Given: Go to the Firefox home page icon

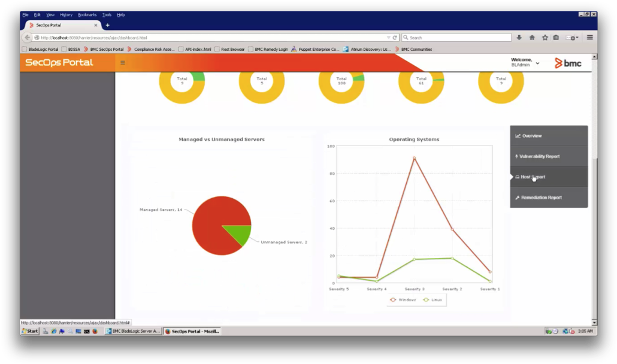Looking at the screenshot, I should [x=532, y=38].
